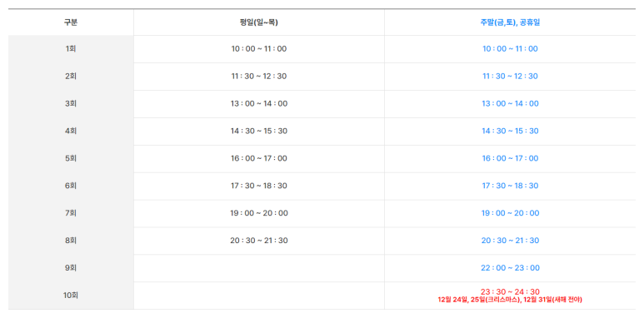Select the 9회 row label
The height and width of the screenshot is (318, 644).
coord(71,268)
